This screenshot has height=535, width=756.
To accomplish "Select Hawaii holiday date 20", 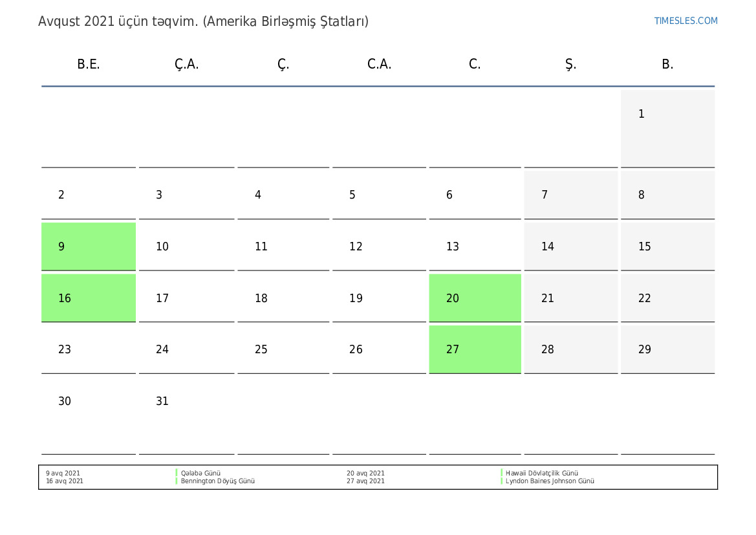I will [475, 298].
